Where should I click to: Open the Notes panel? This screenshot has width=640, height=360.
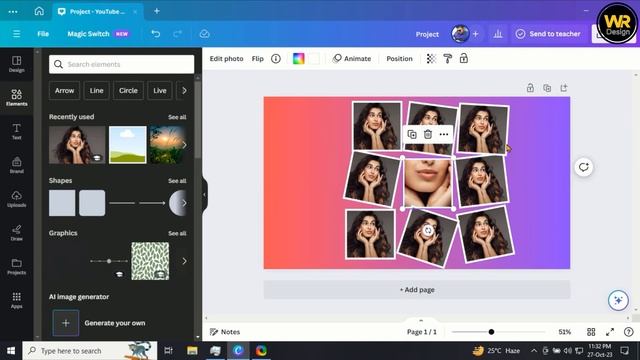225,332
